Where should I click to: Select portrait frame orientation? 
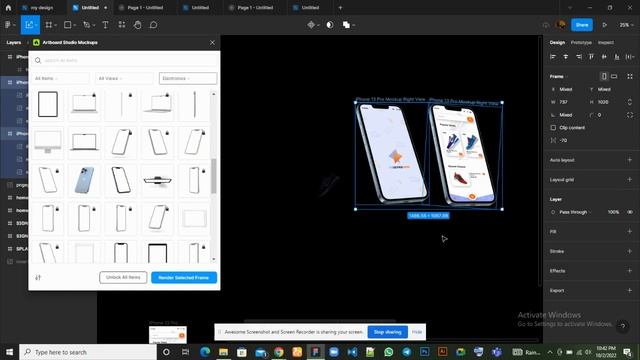604,76
